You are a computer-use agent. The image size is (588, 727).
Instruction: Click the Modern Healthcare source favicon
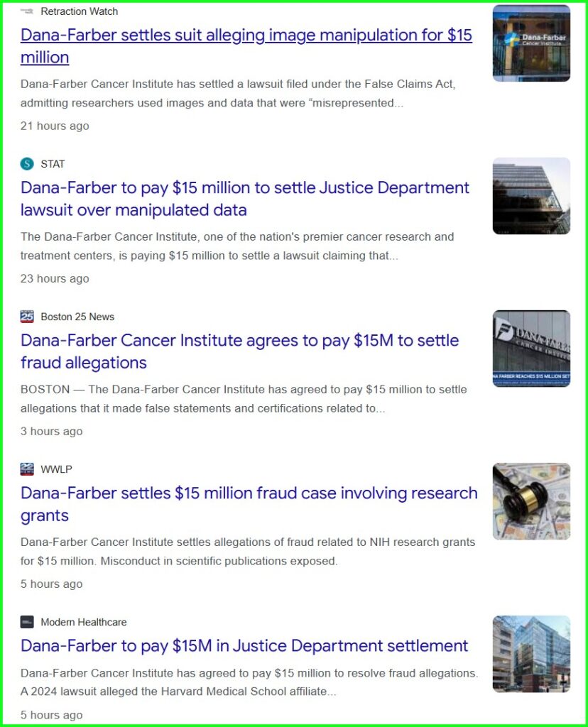(27, 622)
